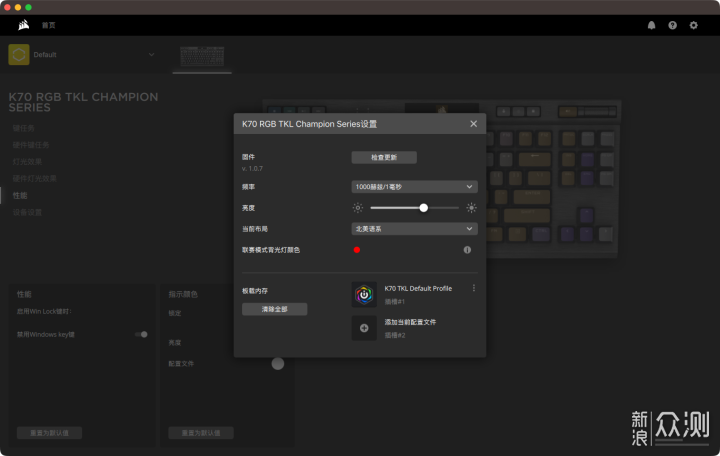The width and height of the screenshot is (720, 456).
Task: Click the brightness slider handle
Action: tap(423, 208)
